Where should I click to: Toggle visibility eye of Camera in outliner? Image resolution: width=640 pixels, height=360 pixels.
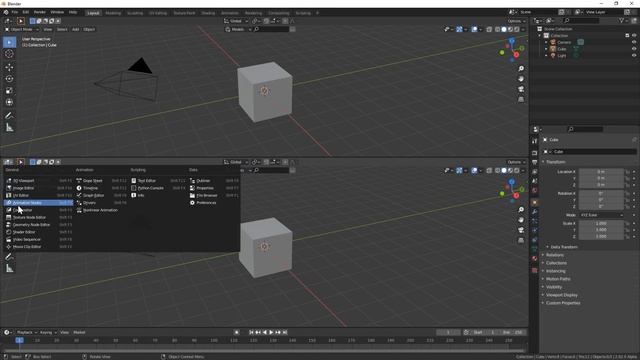pyautogui.click(x=634, y=42)
